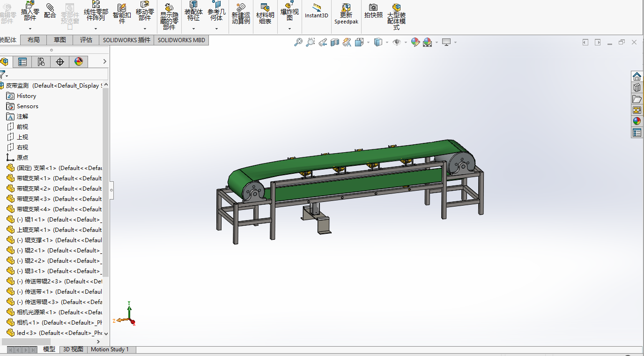Open the View Orientation dropdown arrow

tap(368, 42)
